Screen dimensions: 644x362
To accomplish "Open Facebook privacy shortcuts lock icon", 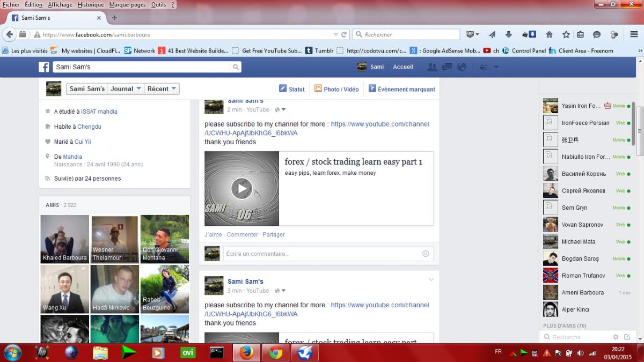I will tap(483, 67).
